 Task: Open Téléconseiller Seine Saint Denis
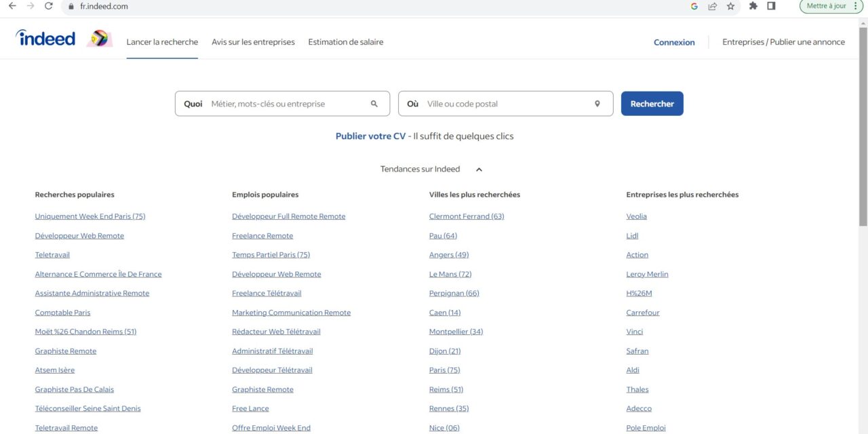[x=88, y=409]
